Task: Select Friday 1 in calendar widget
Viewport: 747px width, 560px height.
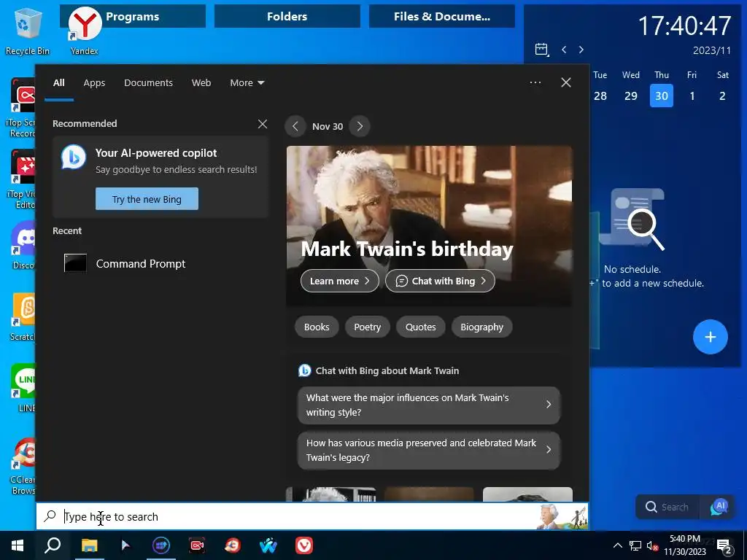Action: click(692, 96)
